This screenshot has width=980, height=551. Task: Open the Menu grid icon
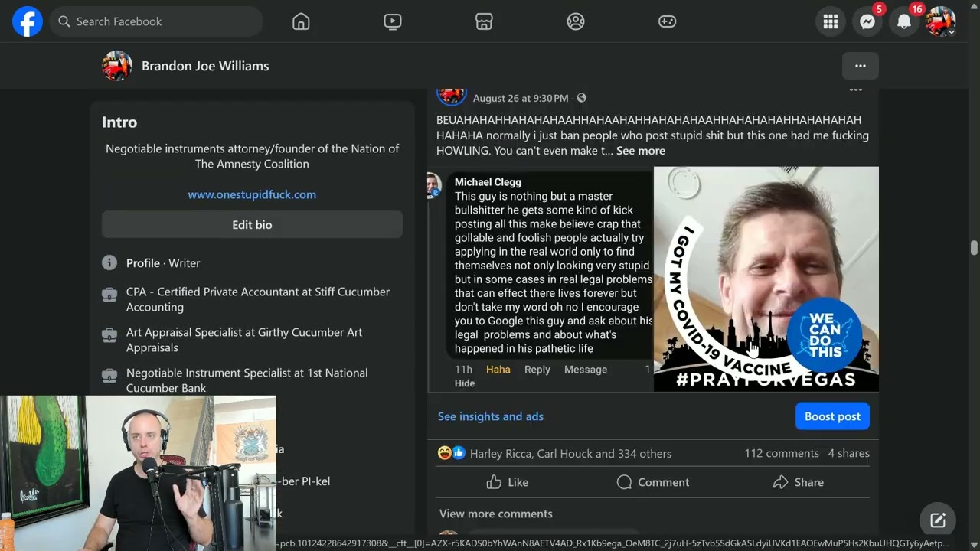click(831, 21)
